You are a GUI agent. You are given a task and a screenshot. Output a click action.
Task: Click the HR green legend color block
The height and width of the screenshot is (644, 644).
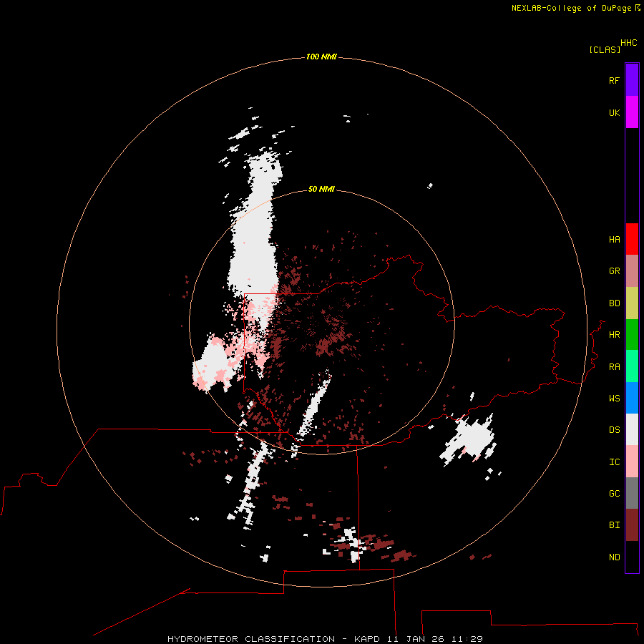632,335
